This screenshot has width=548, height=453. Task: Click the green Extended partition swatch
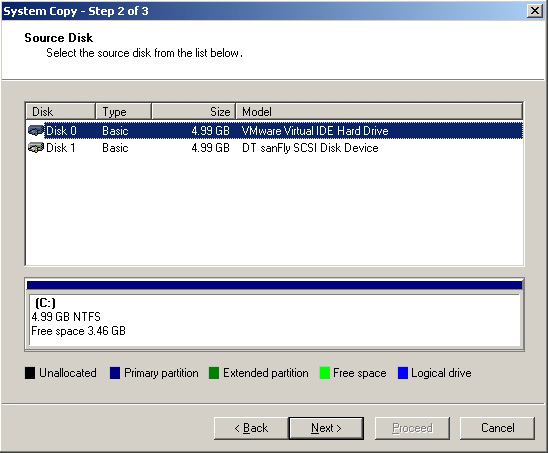click(x=214, y=373)
